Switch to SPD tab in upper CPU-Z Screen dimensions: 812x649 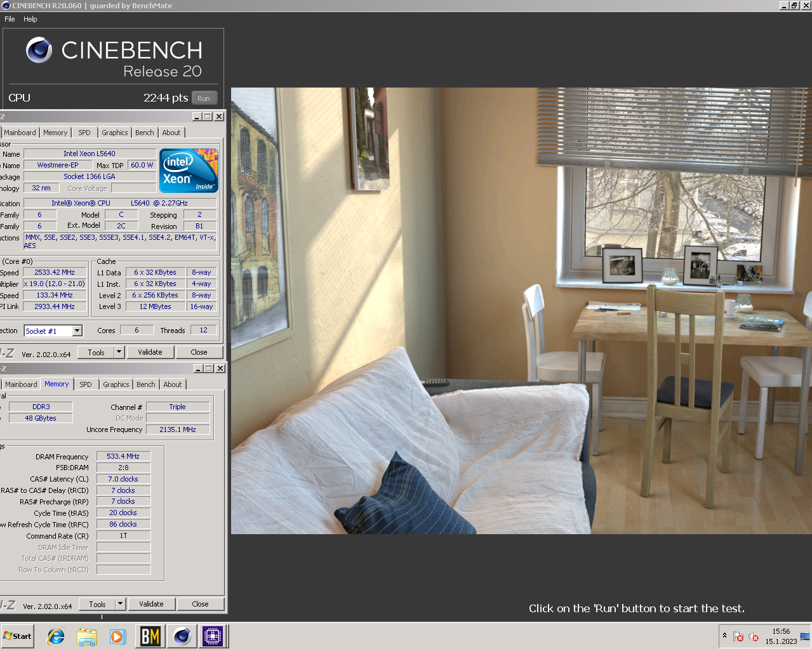coord(84,133)
